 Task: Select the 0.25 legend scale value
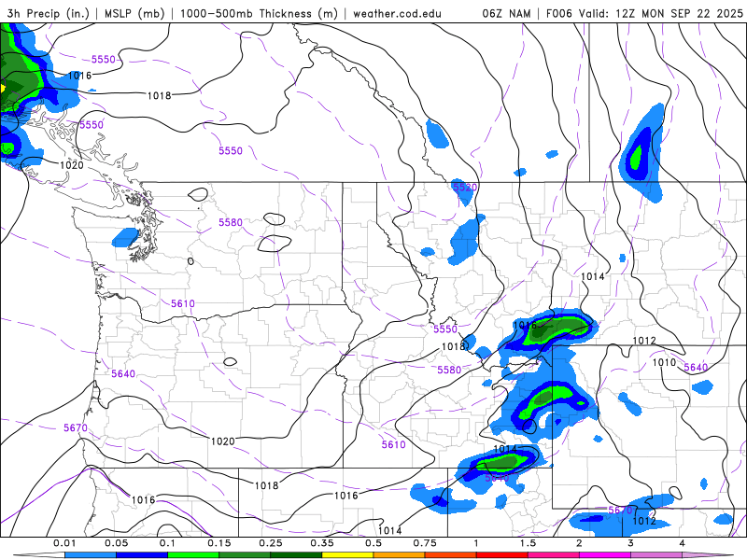pyautogui.click(x=271, y=543)
